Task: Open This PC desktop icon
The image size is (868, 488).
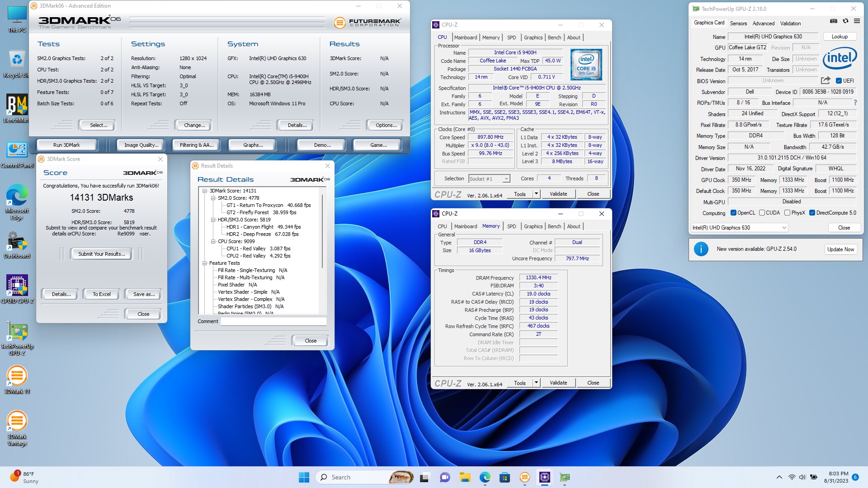Action: tap(17, 19)
